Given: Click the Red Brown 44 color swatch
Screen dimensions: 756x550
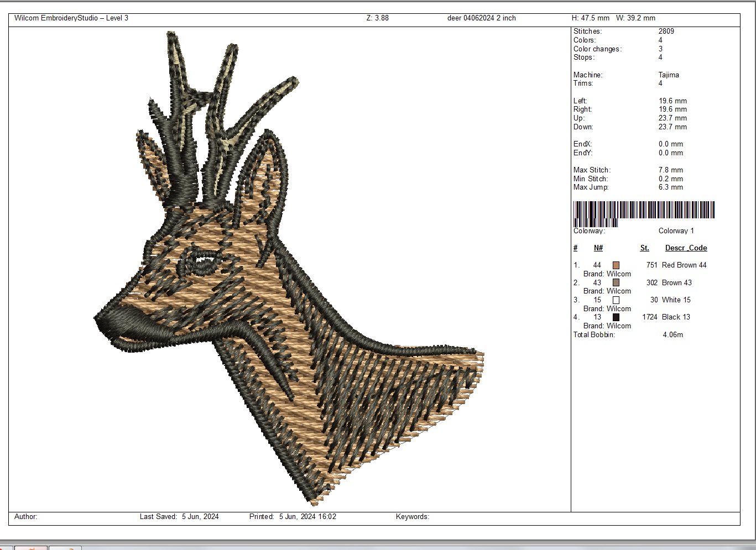Looking at the screenshot, I should tap(616, 265).
